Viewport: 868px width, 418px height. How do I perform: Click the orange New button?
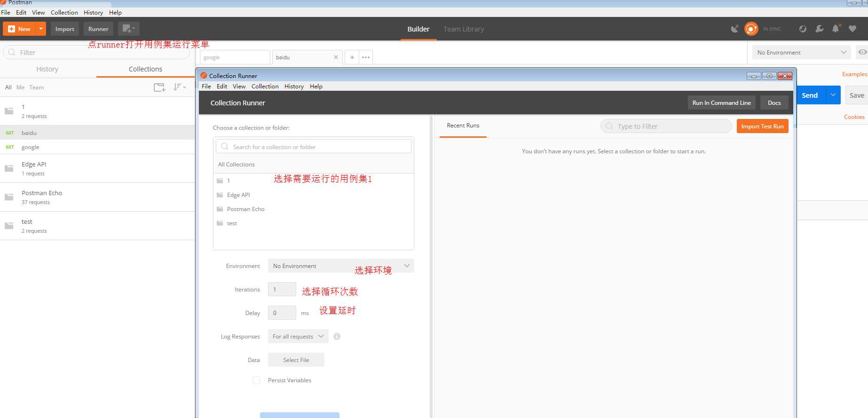(20, 29)
